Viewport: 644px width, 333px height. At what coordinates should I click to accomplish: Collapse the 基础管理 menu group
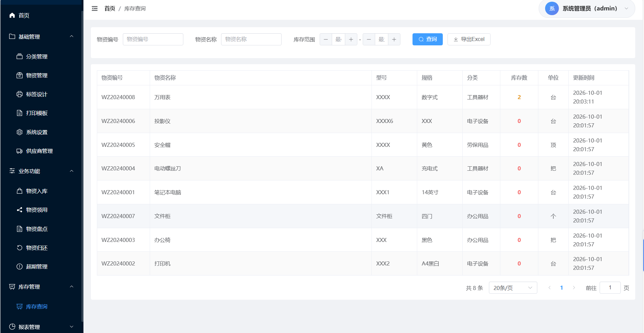click(x=71, y=36)
